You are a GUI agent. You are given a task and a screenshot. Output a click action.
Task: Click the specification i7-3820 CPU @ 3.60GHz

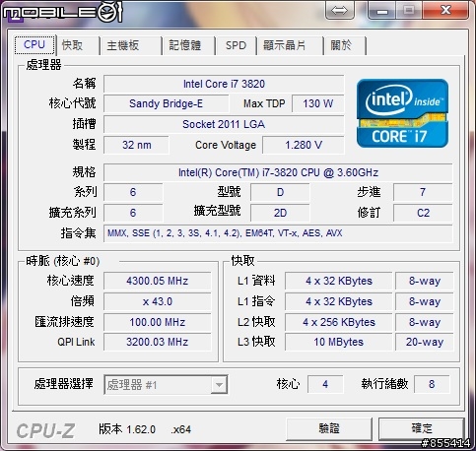[x=278, y=172]
